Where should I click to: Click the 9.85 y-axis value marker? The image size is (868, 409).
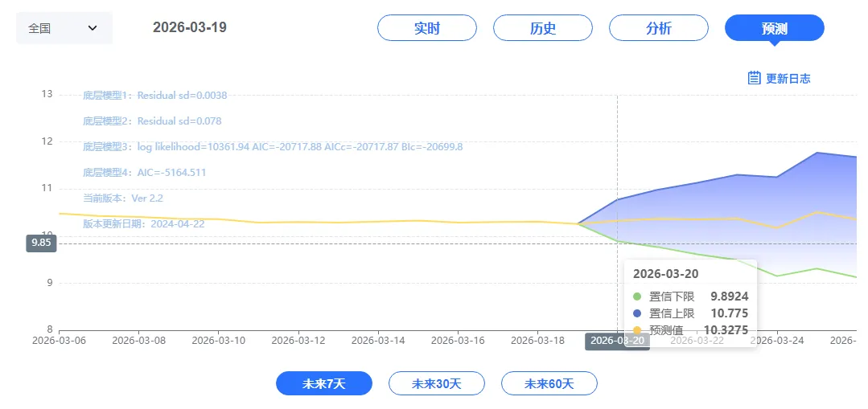(42, 243)
